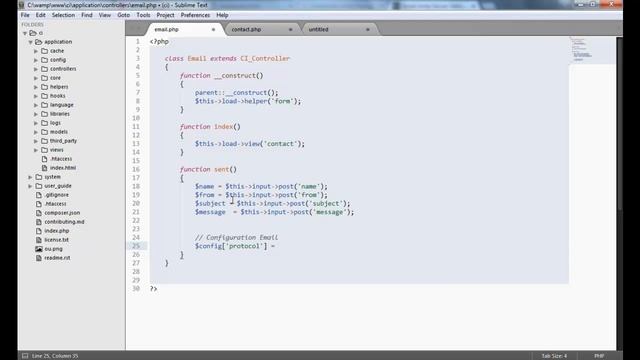Open the Find menu
Screen dimensions: 640x360
(87, 15)
